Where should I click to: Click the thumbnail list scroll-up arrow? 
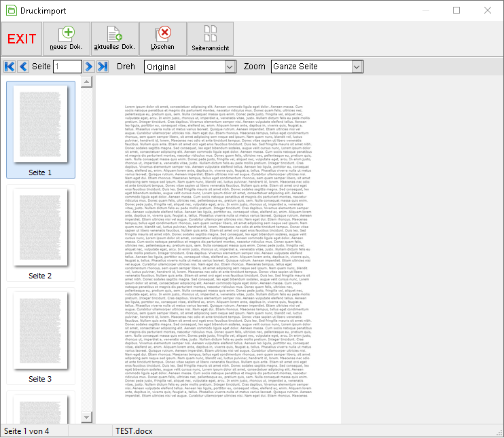[86, 82]
